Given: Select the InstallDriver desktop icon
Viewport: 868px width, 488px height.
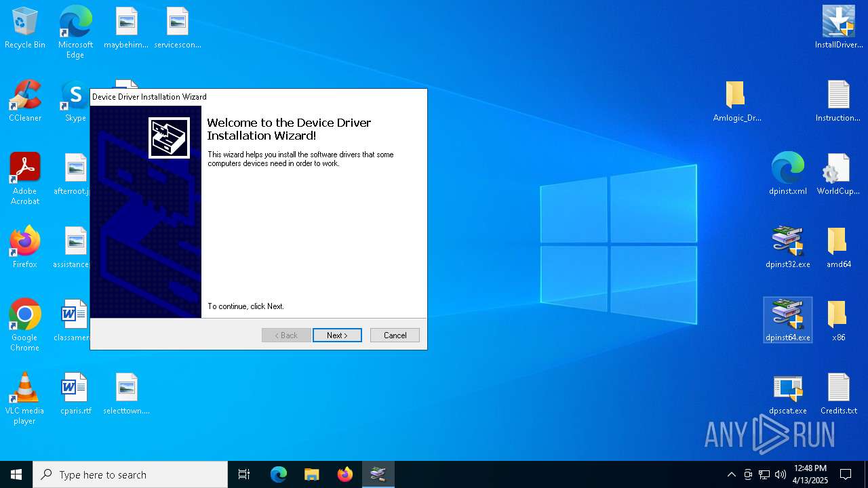Looking at the screenshot, I should point(839,28).
